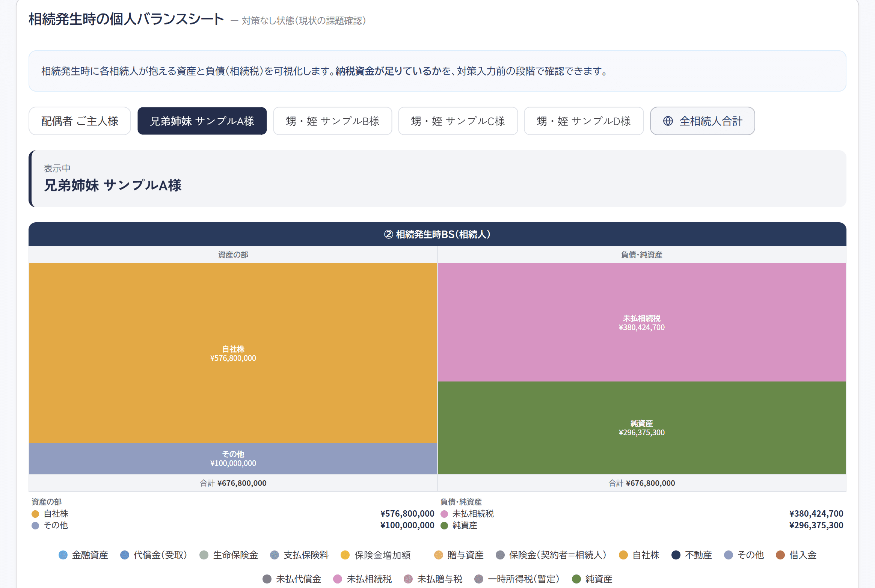Click the ② 相続発生時BS(相続人) header

[437, 234]
